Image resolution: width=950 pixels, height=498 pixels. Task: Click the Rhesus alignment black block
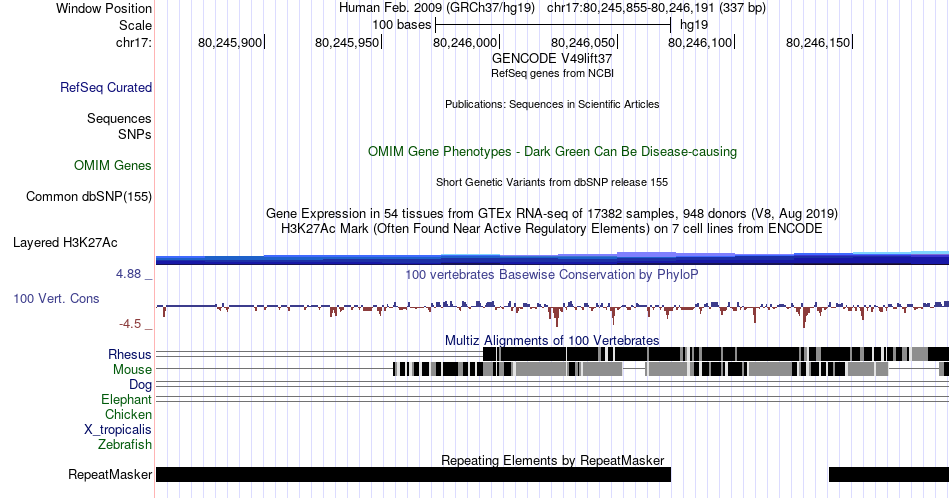click(716, 354)
